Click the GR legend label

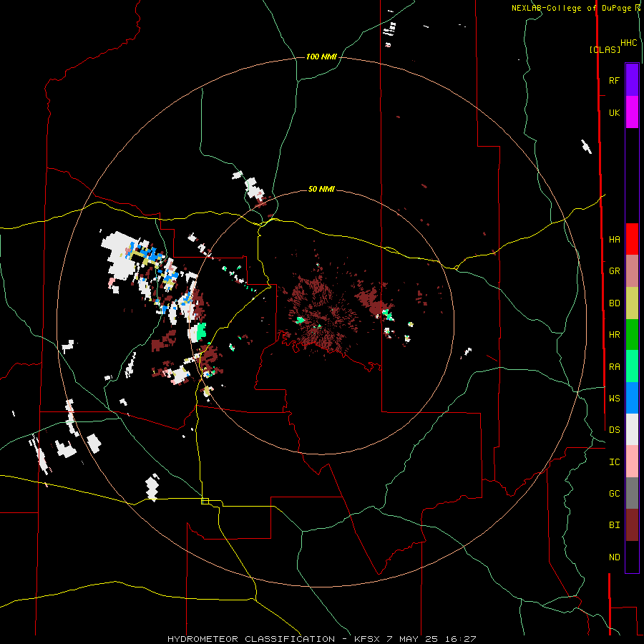[x=614, y=271]
